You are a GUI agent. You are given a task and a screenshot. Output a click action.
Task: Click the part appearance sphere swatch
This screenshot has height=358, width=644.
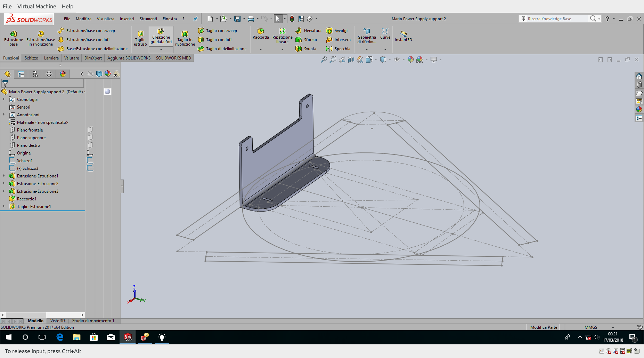(107, 92)
